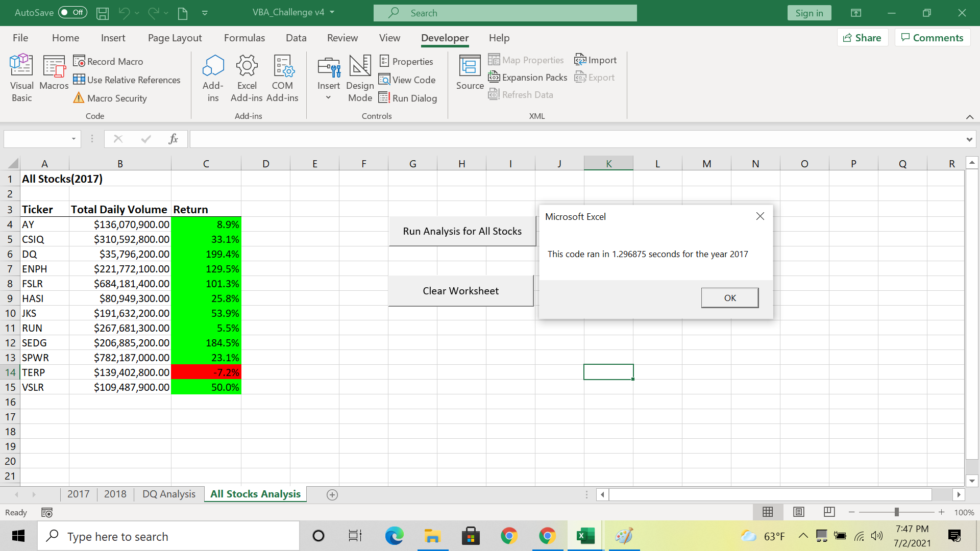The width and height of the screenshot is (980, 551).
Task: Click the Record Macro icon
Action: click(x=80, y=61)
